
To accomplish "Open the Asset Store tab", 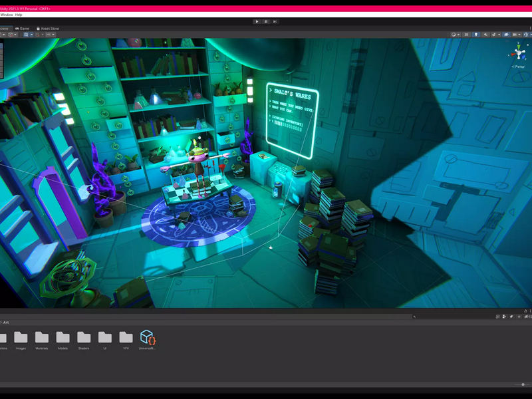I will (x=48, y=29).
